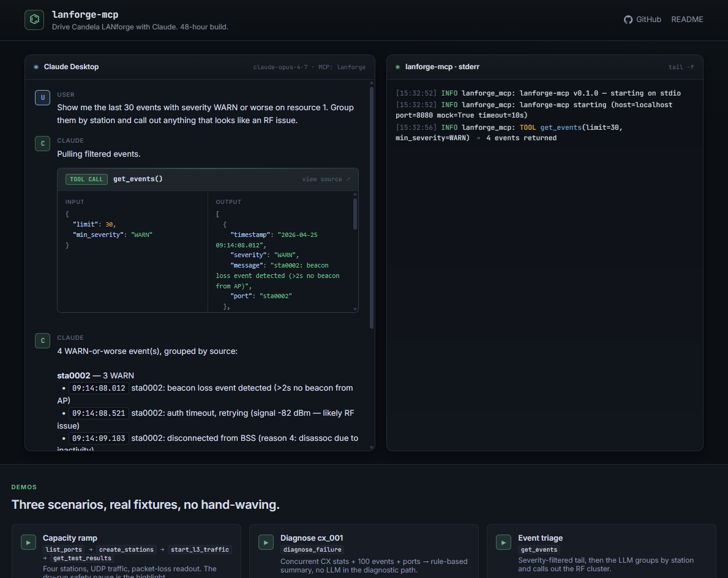Viewport: 728px width, 578px height.
Task: Click the list_ports tool chip
Action: point(64,550)
